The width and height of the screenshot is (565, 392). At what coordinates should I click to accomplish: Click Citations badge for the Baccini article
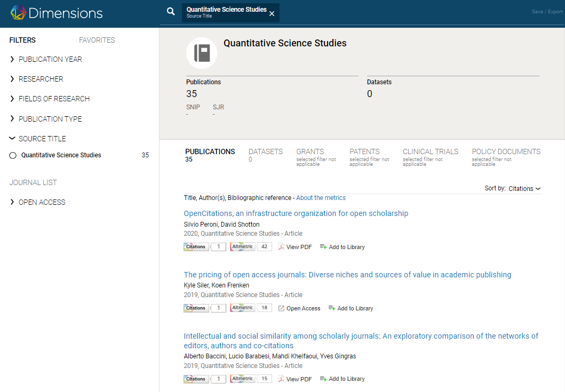click(x=205, y=379)
